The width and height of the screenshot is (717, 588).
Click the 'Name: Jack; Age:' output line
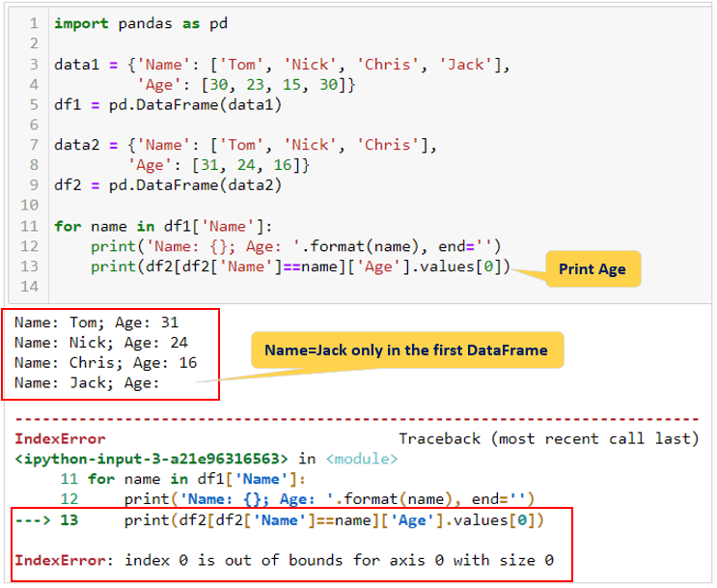(x=87, y=382)
